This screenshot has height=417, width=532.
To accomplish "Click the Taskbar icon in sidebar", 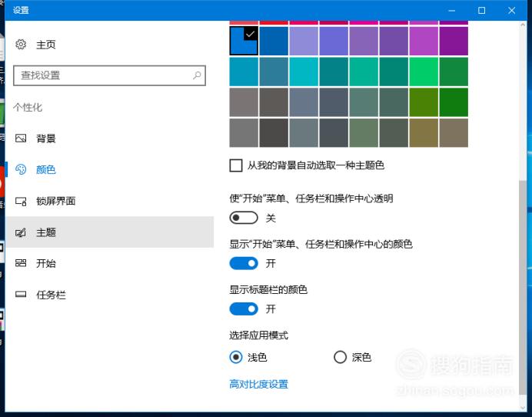I will [21, 295].
